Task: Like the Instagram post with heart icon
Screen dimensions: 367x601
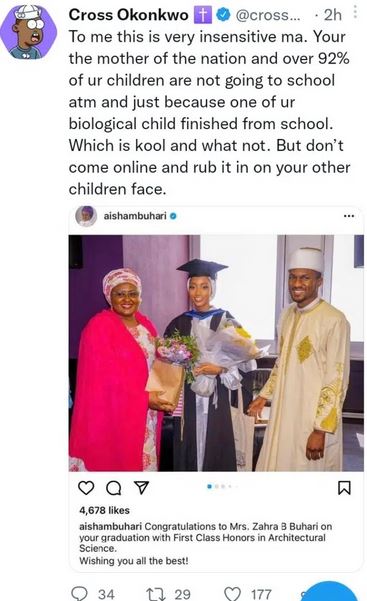Action: tap(86, 488)
